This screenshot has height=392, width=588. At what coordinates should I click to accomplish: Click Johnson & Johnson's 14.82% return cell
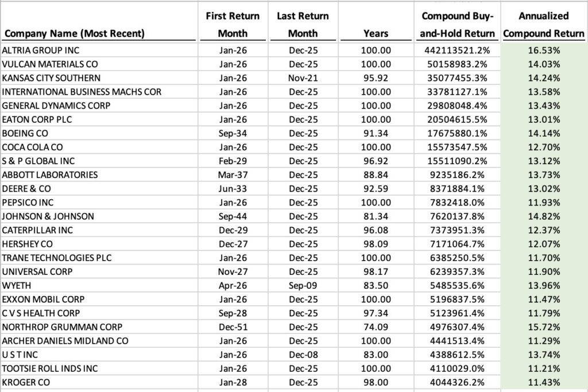tap(543, 216)
